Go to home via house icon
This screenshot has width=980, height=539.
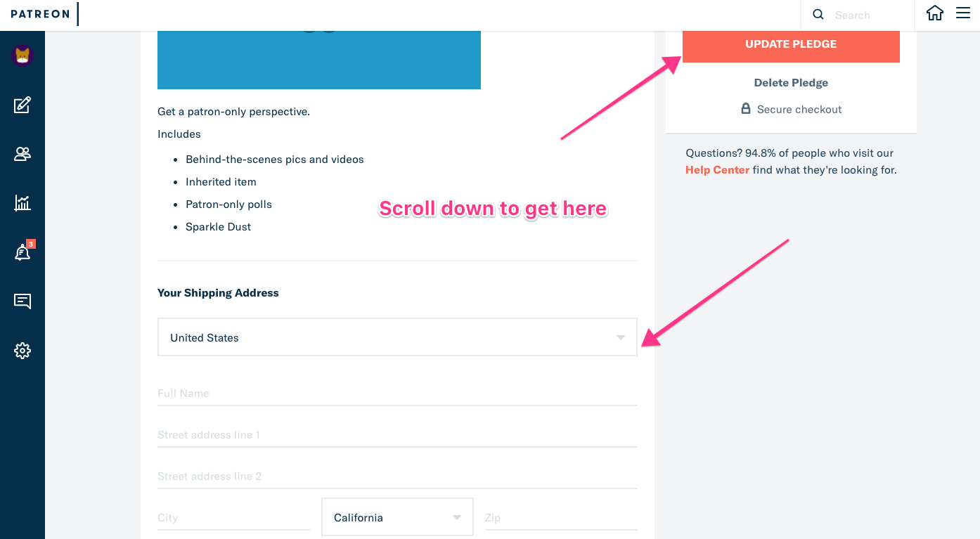coord(934,13)
